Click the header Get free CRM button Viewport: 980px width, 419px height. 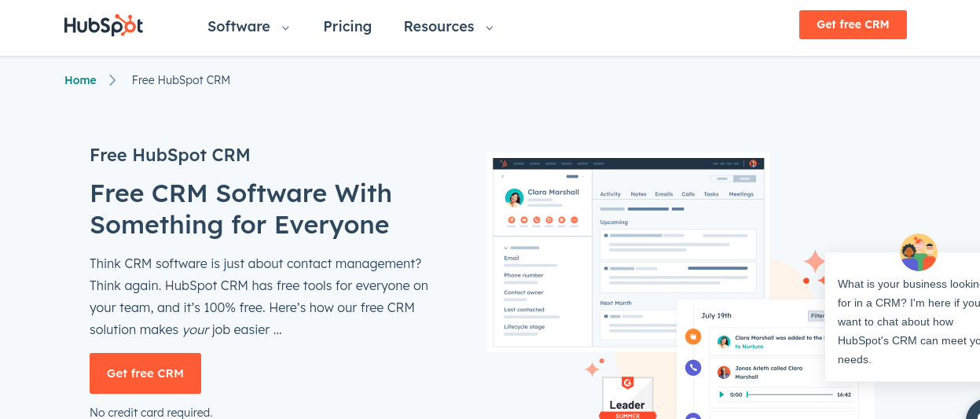click(853, 24)
